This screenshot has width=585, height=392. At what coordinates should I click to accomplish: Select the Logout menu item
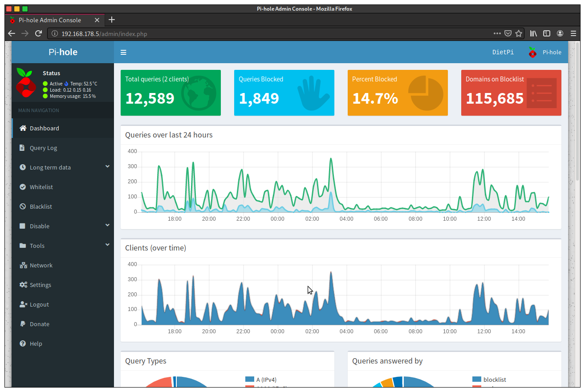(63, 304)
